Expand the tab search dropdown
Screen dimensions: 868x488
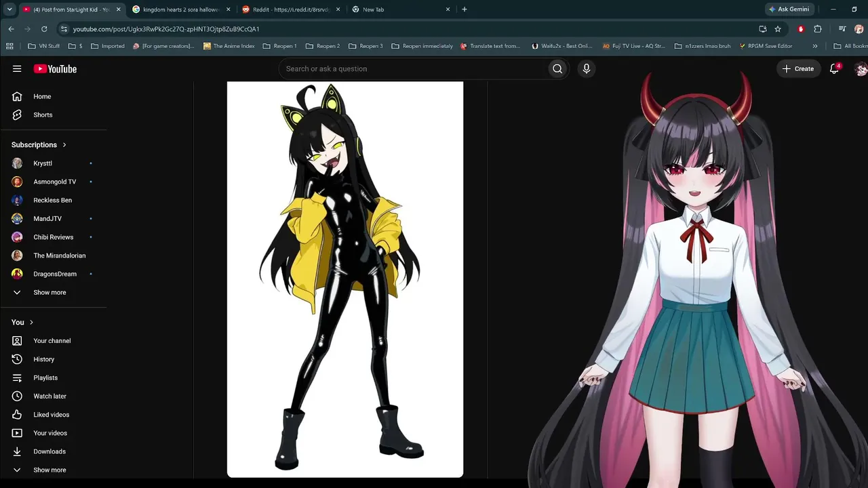pos(9,9)
